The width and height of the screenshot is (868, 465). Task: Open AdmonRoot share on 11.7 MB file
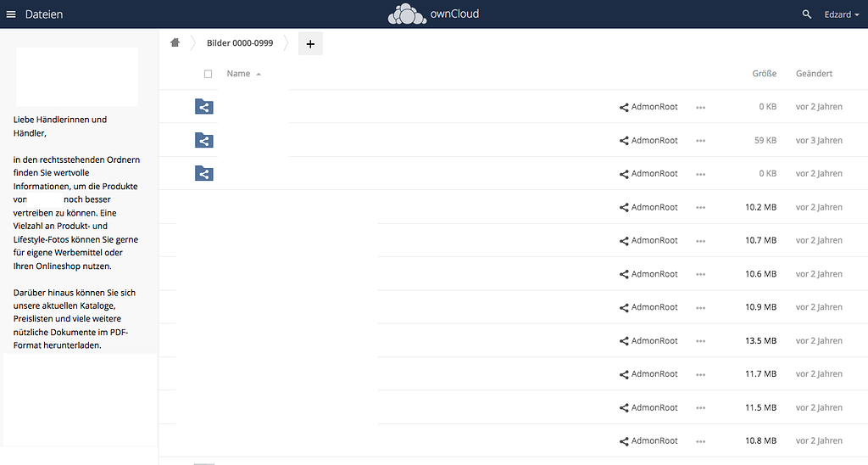point(648,374)
